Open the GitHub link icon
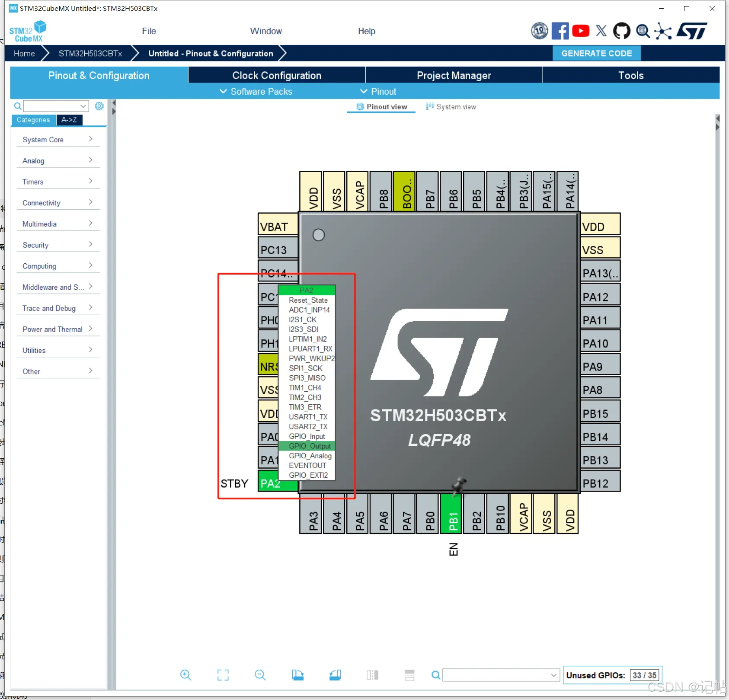Viewport: 729px width, 700px height. click(622, 31)
